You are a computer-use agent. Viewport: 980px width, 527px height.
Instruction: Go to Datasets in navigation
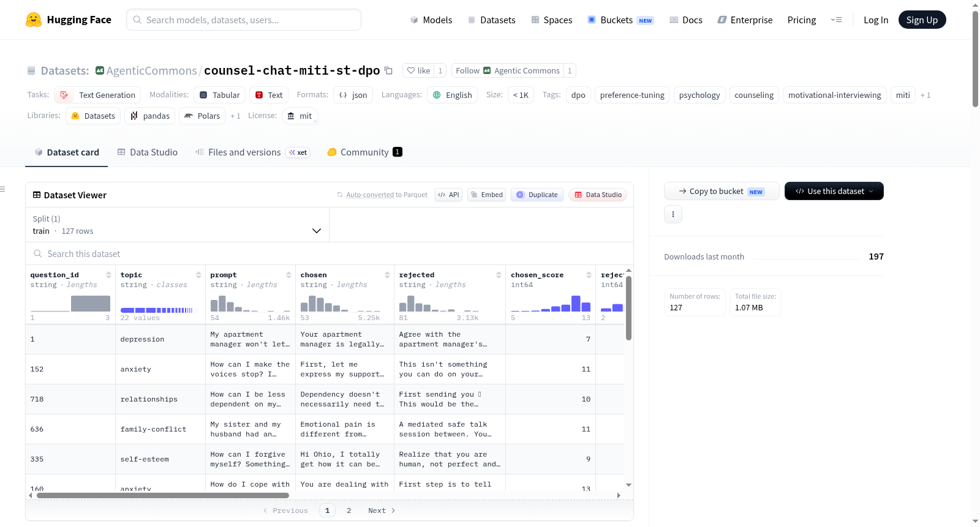coord(491,20)
